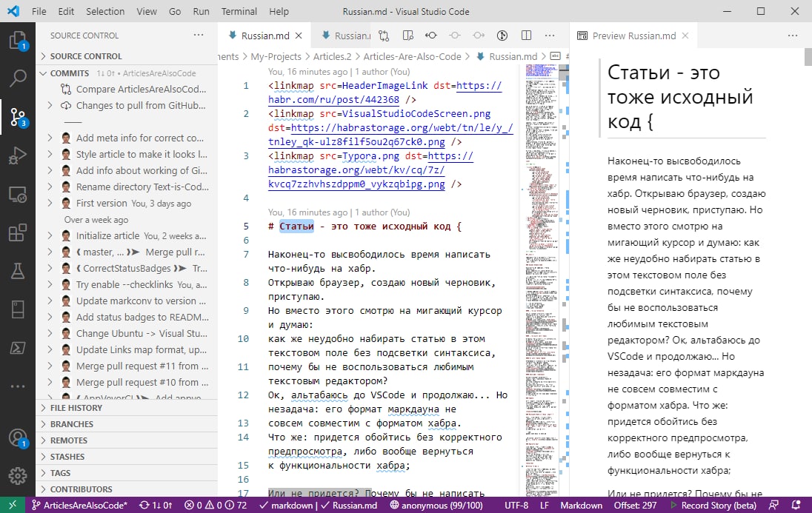
Task: Open the errors and warnings status item
Action: tap(216, 505)
